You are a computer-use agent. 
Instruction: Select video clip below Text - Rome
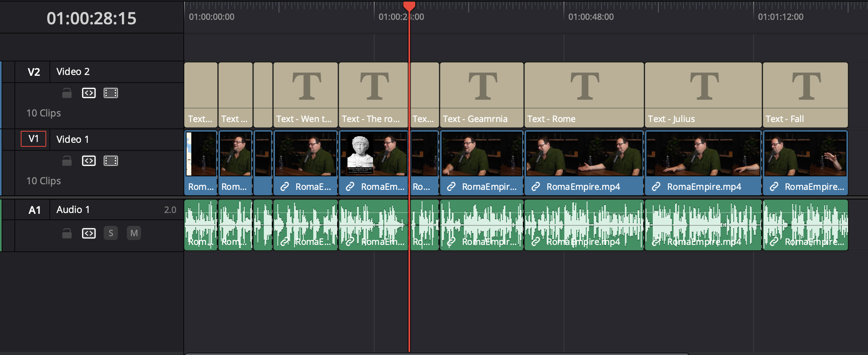click(584, 163)
